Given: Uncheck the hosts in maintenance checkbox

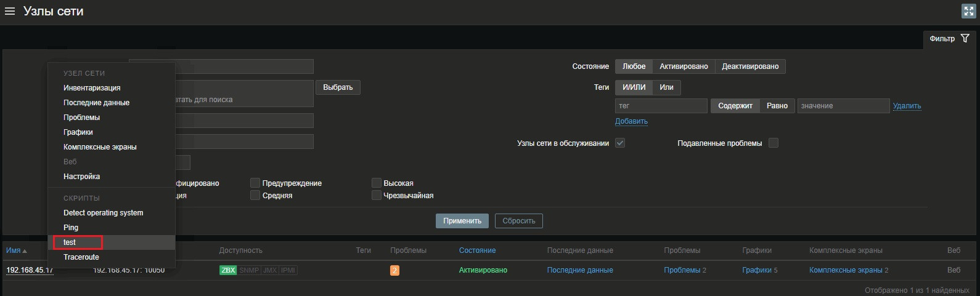Looking at the screenshot, I should point(620,143).
